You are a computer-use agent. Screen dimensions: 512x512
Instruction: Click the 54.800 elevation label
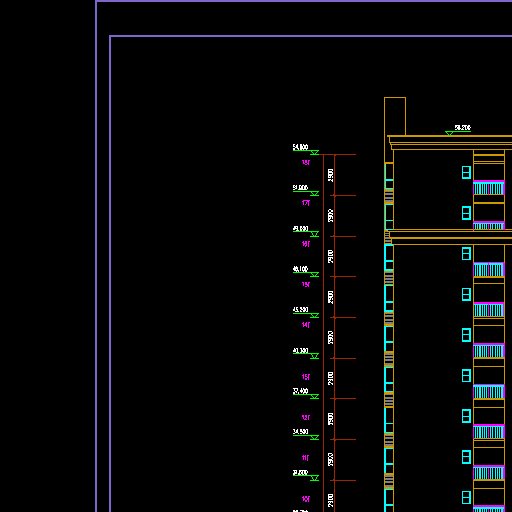click(300, 147)
